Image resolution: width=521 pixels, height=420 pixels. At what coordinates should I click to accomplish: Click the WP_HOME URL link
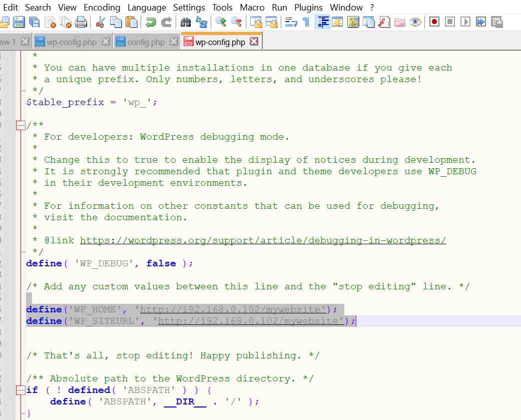point(232,309)
